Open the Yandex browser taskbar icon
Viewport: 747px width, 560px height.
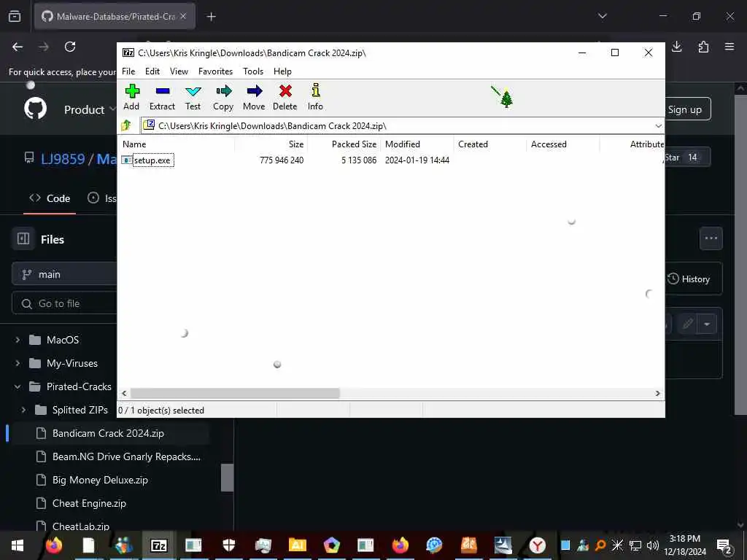pos(538,545)
